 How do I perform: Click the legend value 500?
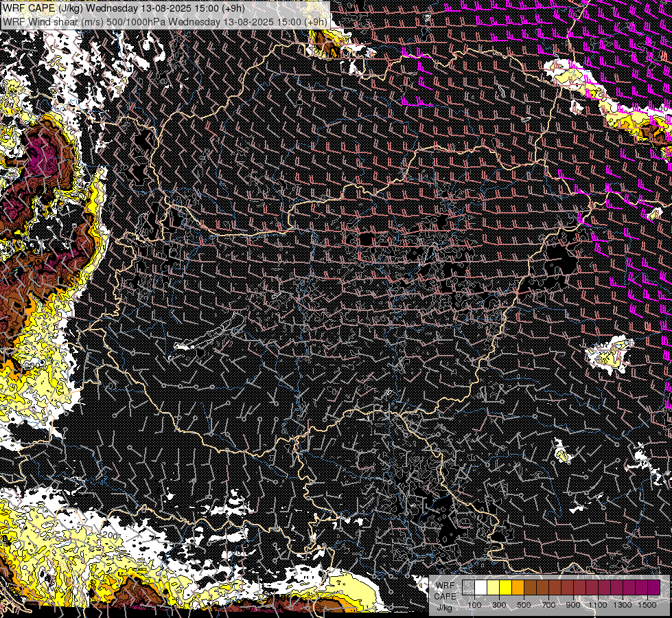(524, 605)
